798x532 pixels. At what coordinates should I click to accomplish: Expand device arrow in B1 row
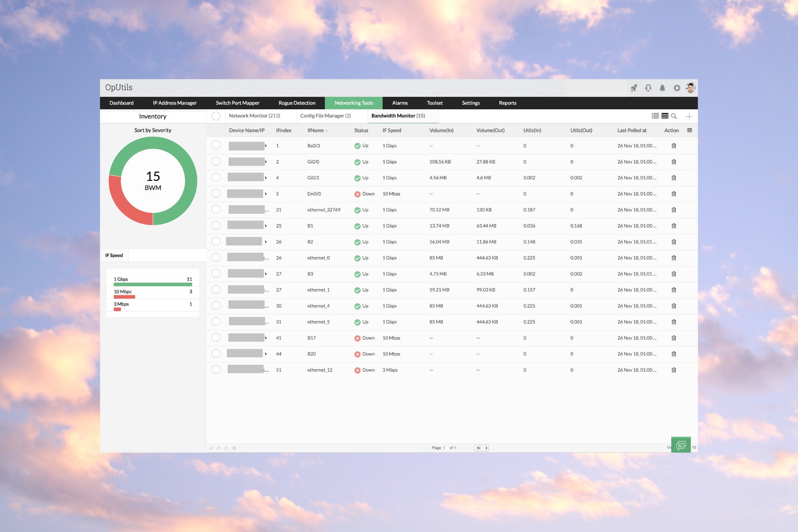[266, 226]
